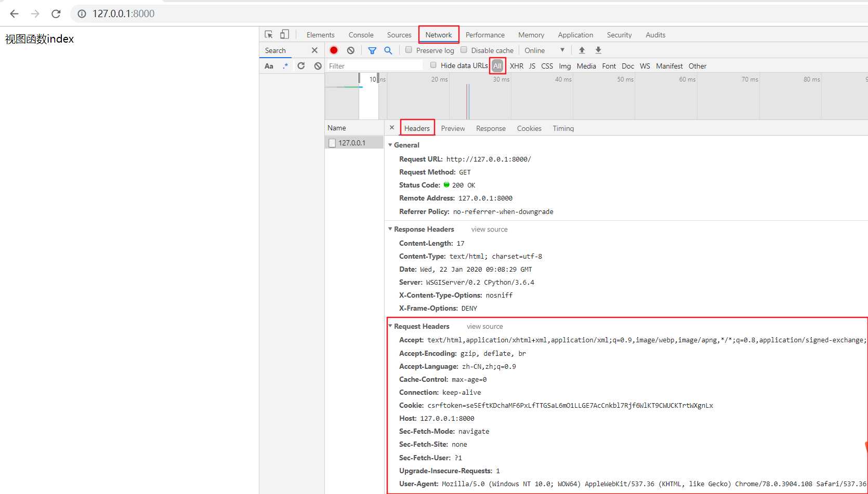Filter requests by WS
The width and height of the screenshot is (868, 494).
(x=645, y=66)
